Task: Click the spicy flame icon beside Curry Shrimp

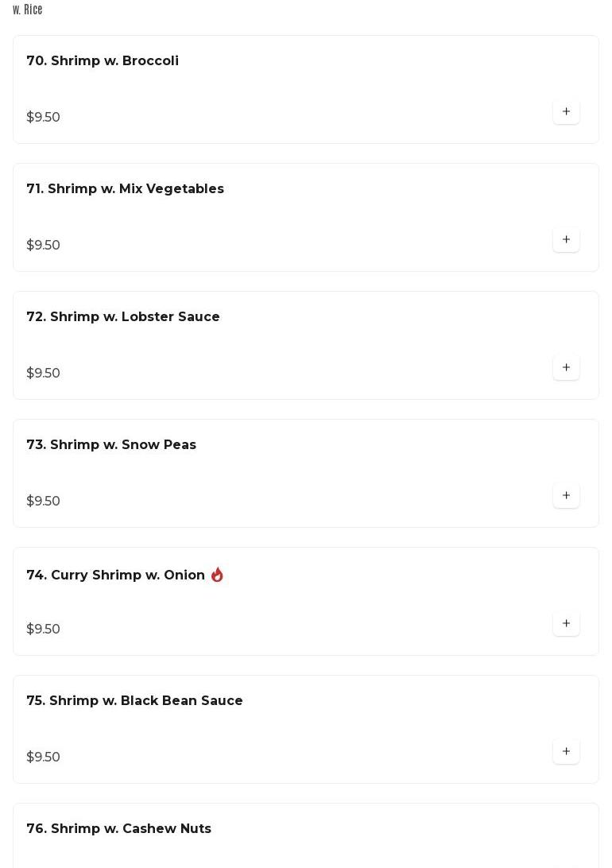Action: click(217, 575)
